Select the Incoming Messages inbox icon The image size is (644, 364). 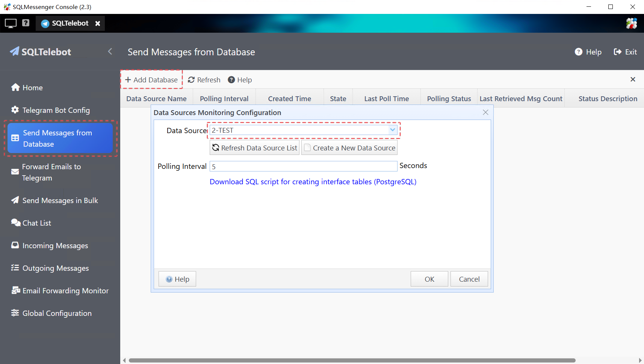(15, 245)
